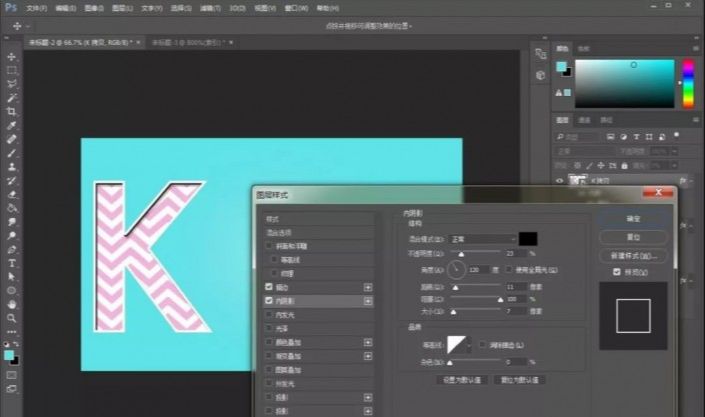Uncheck the 描边 (Stroke) effect checkbox
The width and height of the screenshot is (705, 417).
pyautogui.click(x=269, y=287)
